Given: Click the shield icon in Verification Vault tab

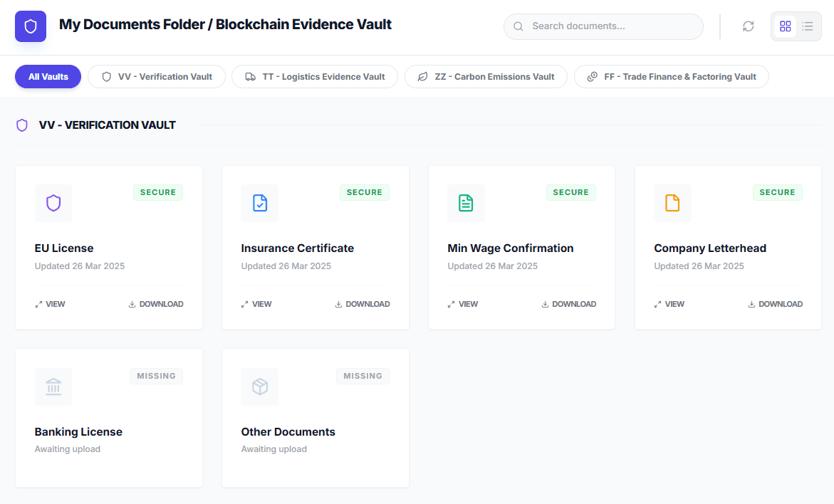Looking at the screenshot, I should coord(106,77).
